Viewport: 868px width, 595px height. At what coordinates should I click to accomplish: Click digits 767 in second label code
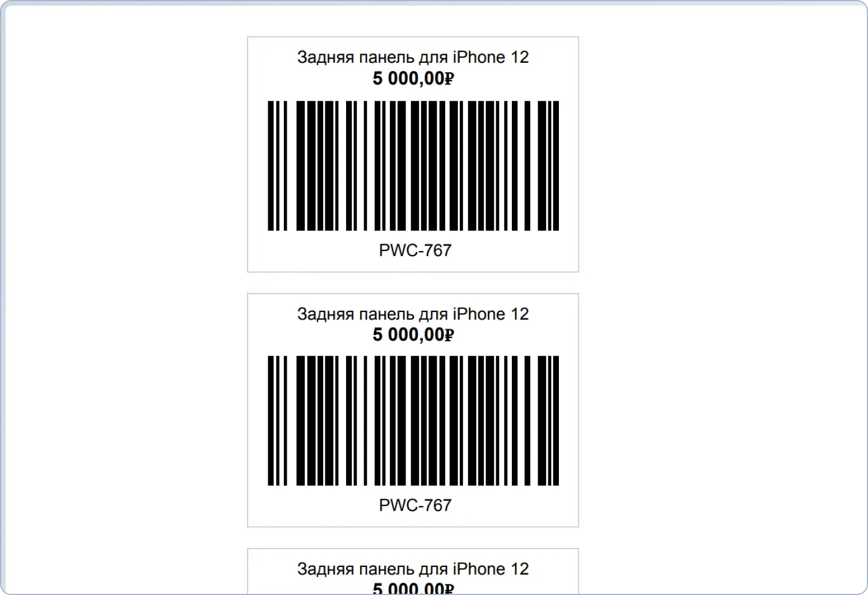click(437, 505)
